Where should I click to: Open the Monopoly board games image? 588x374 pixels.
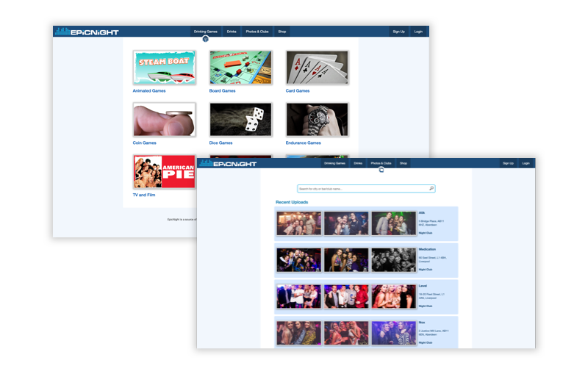[x=240, y=68]
